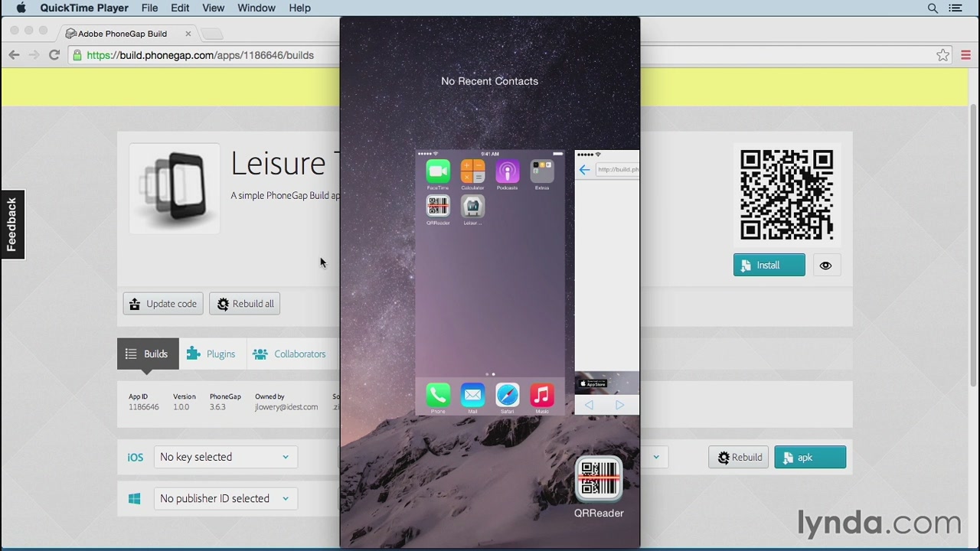
Task: Reload the PhoneGap Build page
Action: (54, 55)
